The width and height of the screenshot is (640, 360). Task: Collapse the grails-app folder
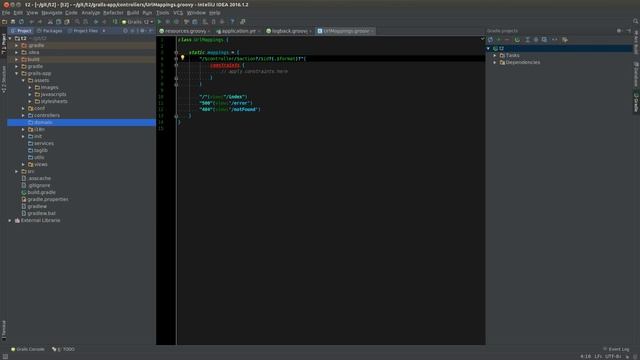coord(17,73)
